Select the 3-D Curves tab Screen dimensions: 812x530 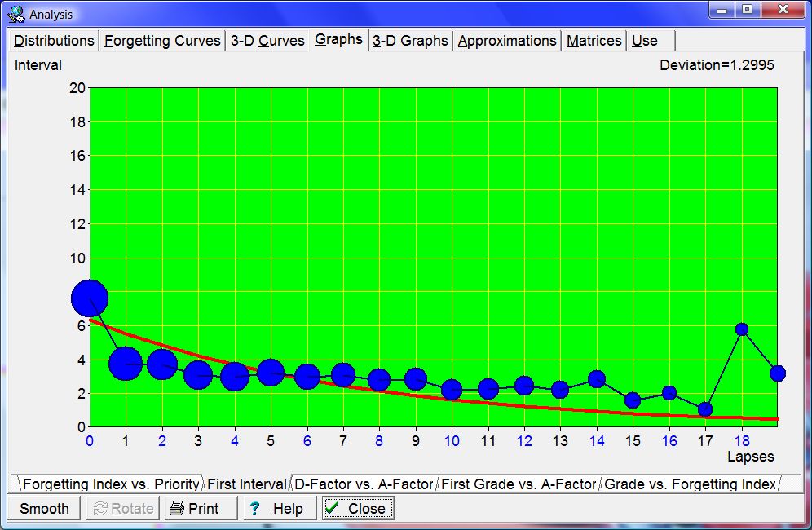pyautogui.click(x=267, y=41)
